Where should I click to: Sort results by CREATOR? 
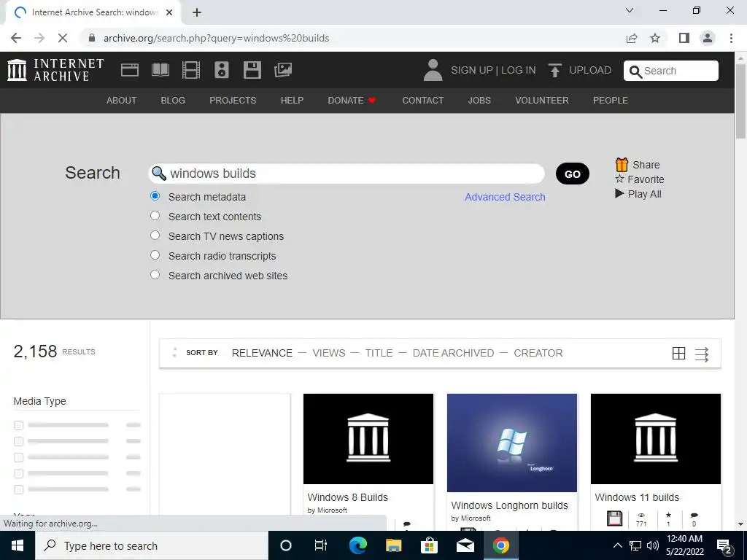(538, 353)
